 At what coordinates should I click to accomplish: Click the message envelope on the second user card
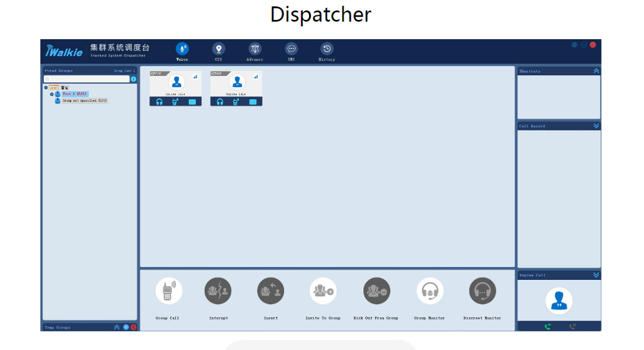(252, 102)
